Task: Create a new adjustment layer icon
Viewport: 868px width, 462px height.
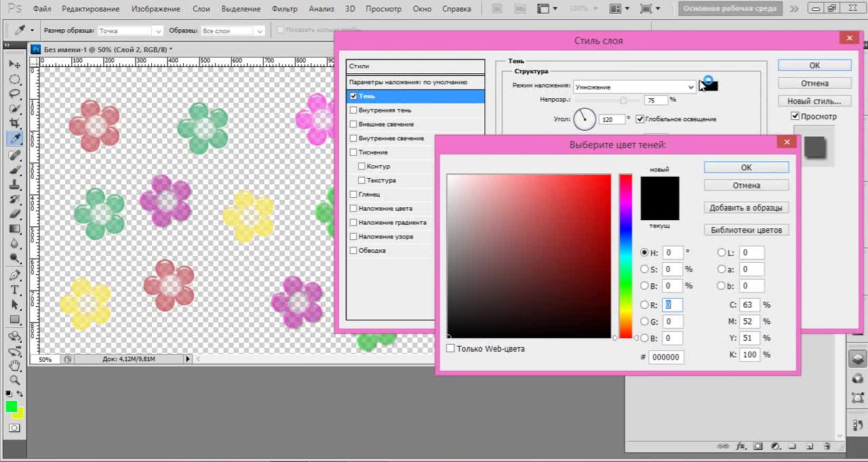Action: click(x=775, y=446)
